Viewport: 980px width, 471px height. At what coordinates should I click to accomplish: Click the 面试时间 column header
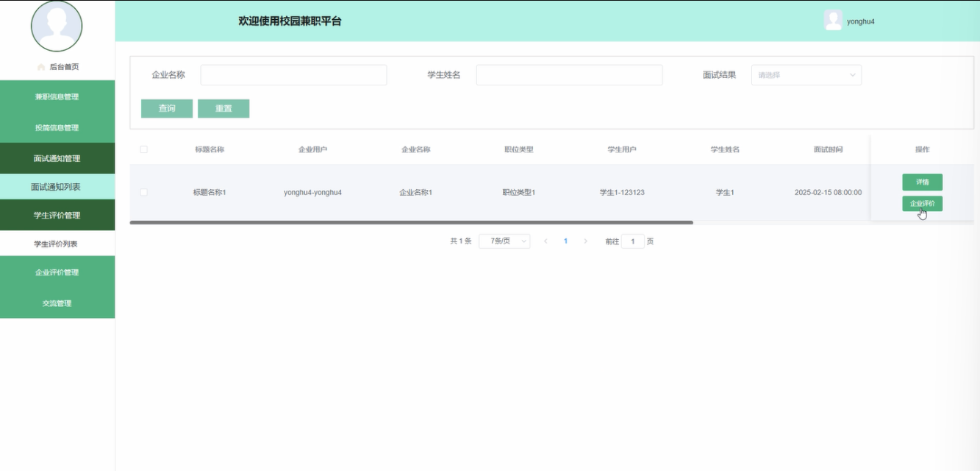[x=828, y=149]
